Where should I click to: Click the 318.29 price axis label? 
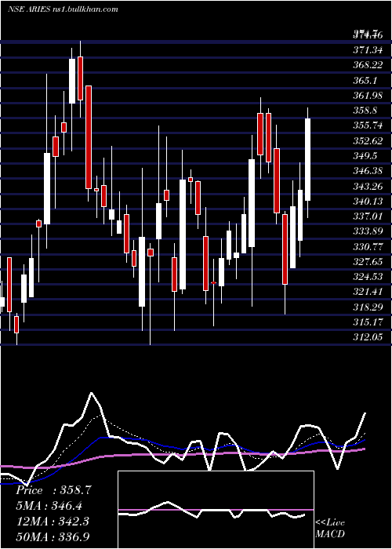368,307
